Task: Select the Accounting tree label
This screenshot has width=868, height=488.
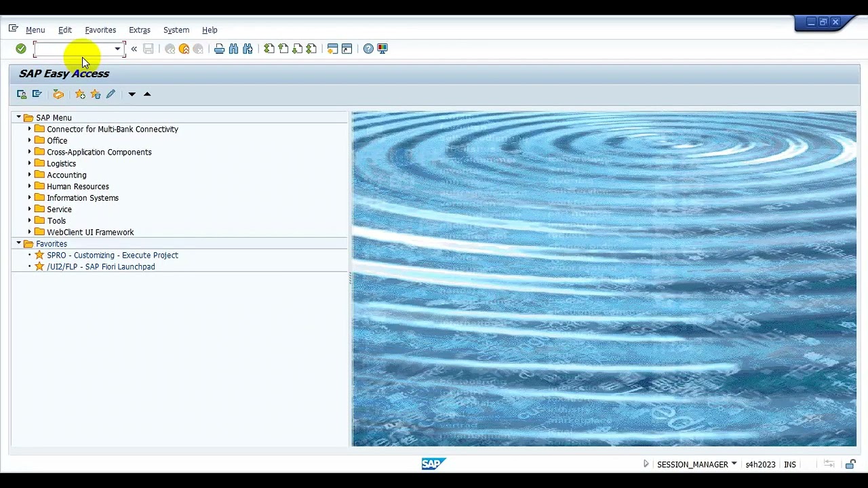Action: point(66,176)
